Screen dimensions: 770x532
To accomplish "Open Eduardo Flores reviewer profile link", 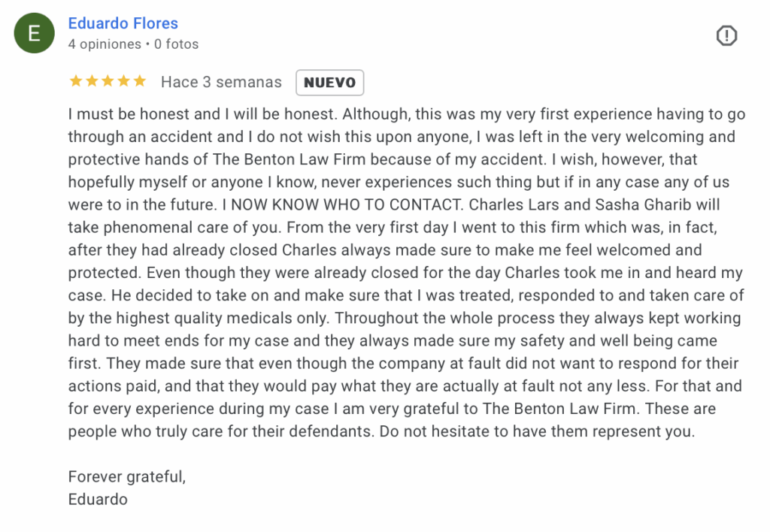I will (123, 23).
